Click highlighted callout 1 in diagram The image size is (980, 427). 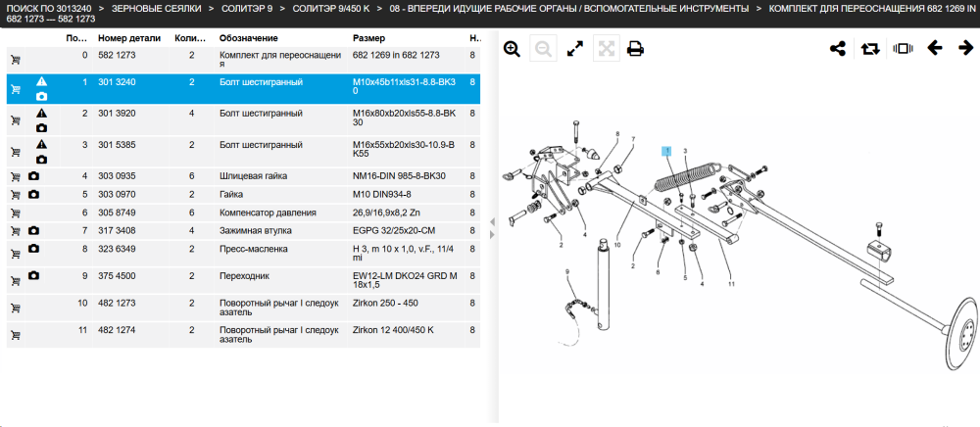tap(667, 151)
